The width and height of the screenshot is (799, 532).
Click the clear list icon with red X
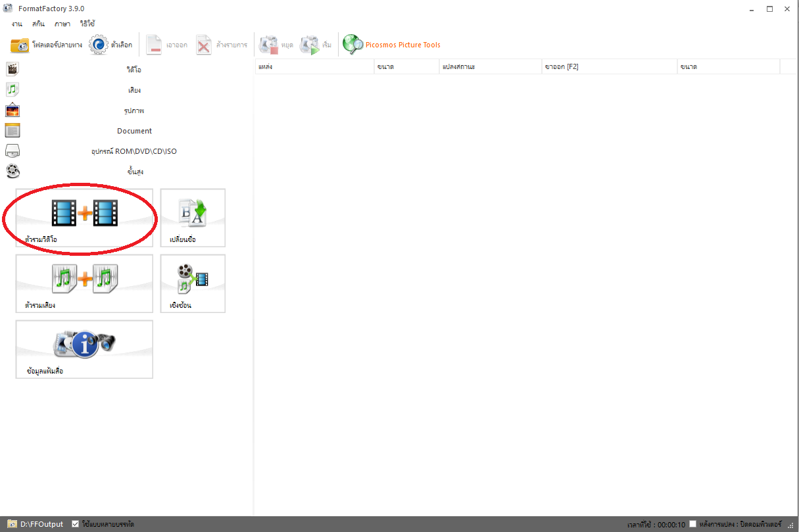204,45
